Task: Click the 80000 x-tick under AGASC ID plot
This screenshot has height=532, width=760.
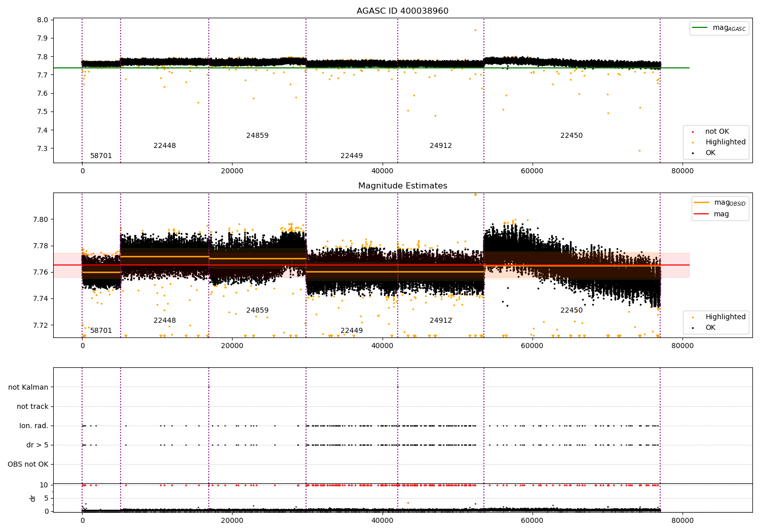Action: (x=682, y=171)
